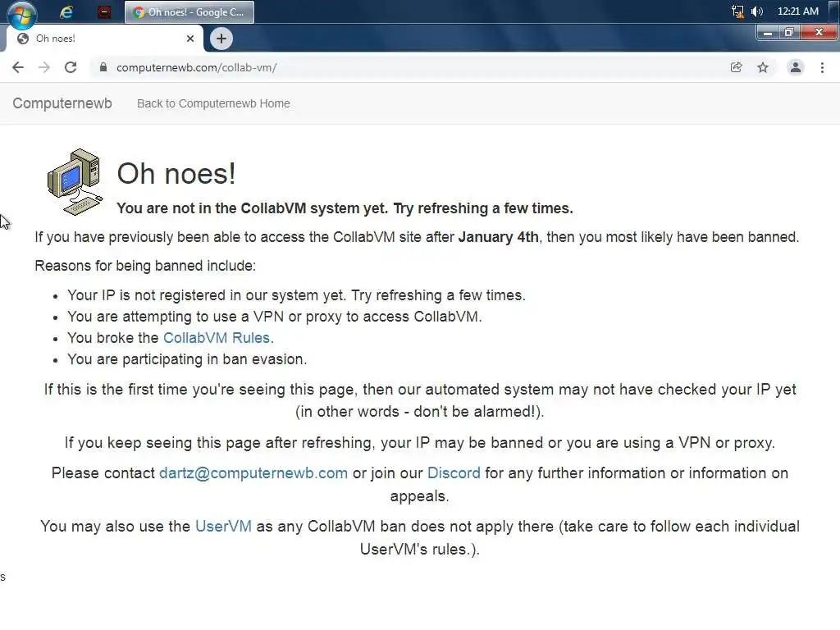The height and width of the screenshot is (630, 840).
Task: Show the 12:21 AM clock
Action: pyautogui.click(x=797, y=11)
